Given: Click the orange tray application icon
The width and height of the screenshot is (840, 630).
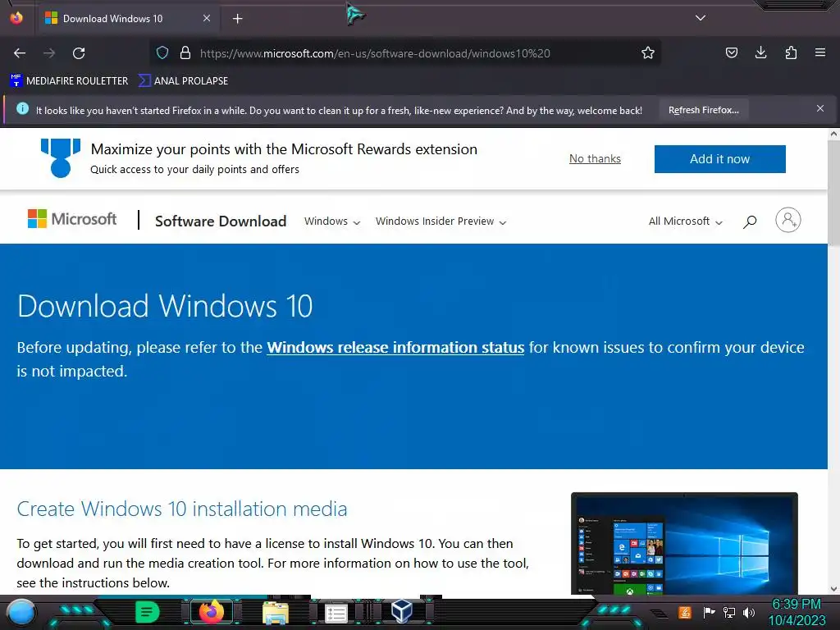Looking at the screenshot, I should tap(685, 612).
